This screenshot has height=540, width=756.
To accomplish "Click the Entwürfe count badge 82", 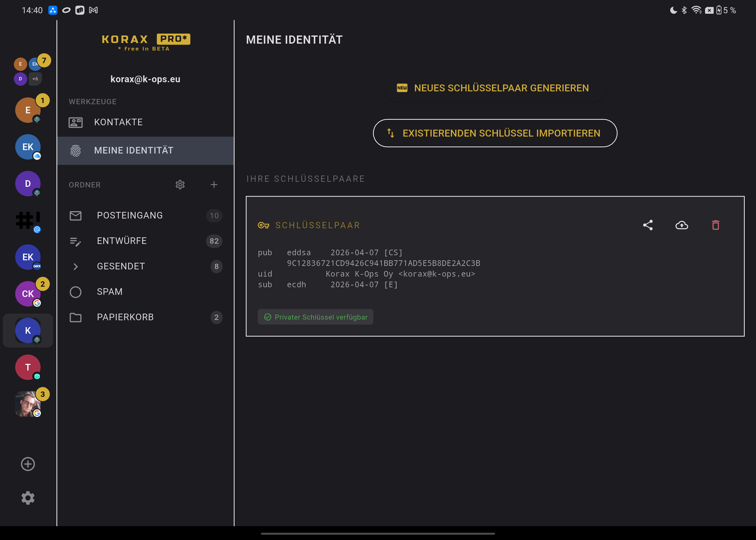I will [x=214, y=241].
